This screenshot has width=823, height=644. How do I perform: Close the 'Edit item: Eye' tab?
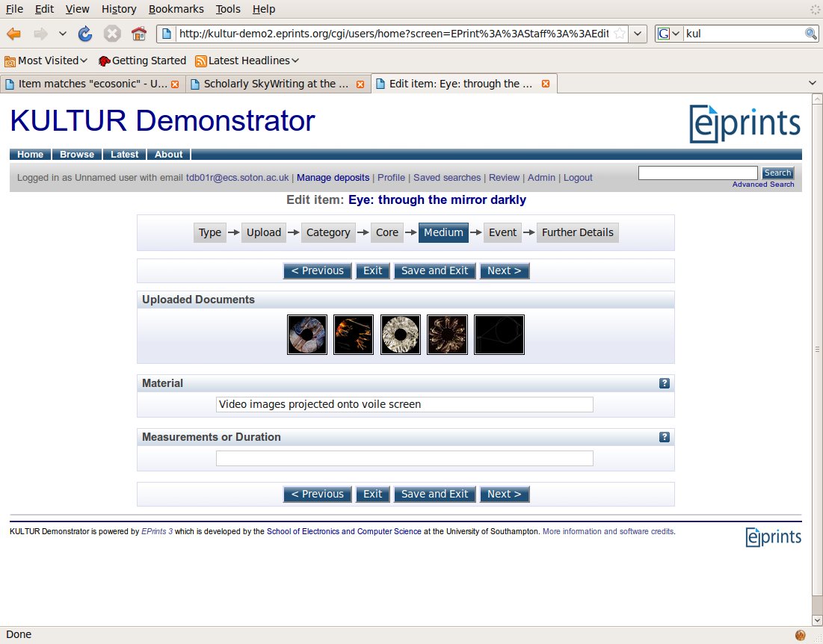(546, 84)
